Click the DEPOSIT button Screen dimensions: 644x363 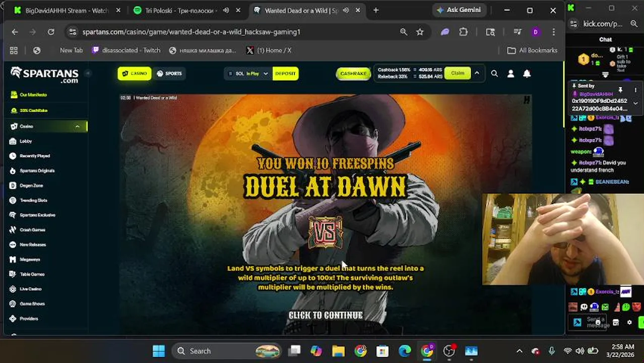click(285, 74)
